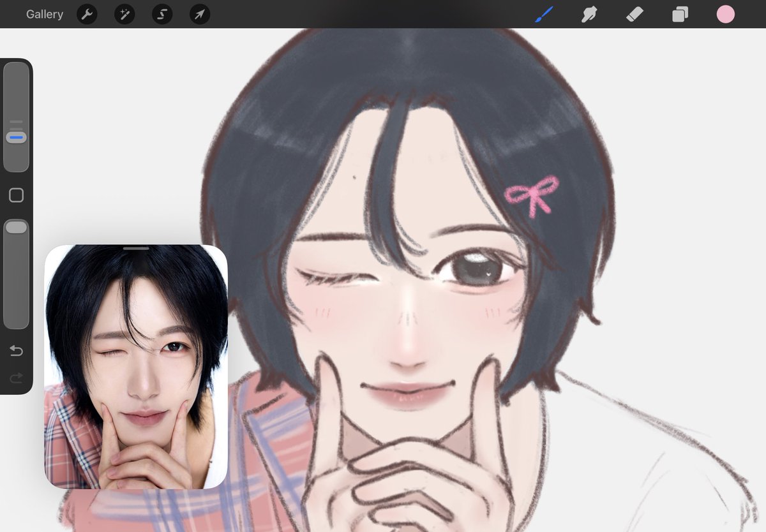Image resolution: width=766 pixels, height=532 pixels.
Task: Activate the Transform arrow tool
Action: (200, 14)
